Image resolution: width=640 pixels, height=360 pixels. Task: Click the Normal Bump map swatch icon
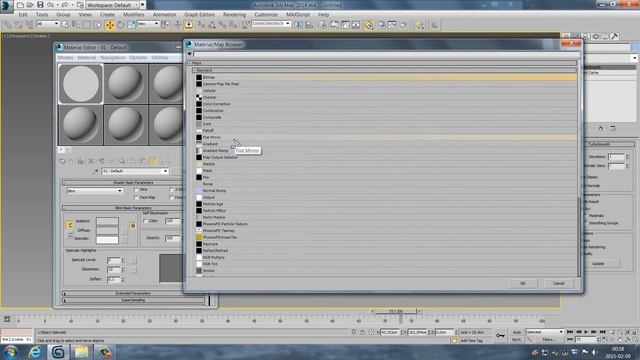(x=199, y=191)
